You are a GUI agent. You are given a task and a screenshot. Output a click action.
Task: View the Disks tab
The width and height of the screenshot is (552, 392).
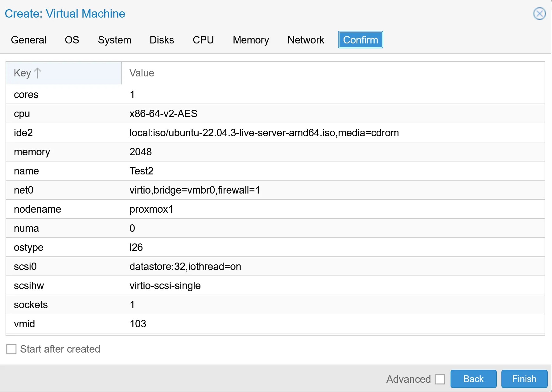(162, 40)
